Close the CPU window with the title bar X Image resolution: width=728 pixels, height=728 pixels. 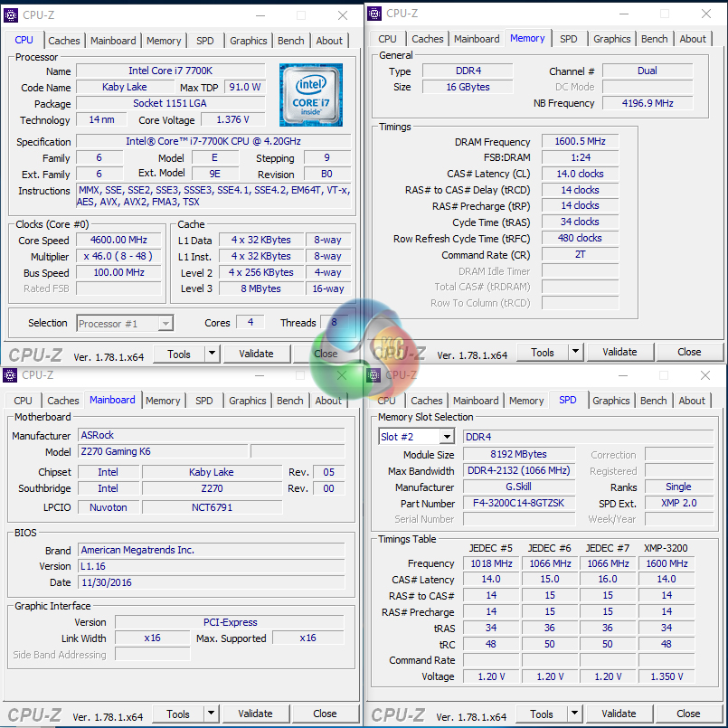point(343,15)
